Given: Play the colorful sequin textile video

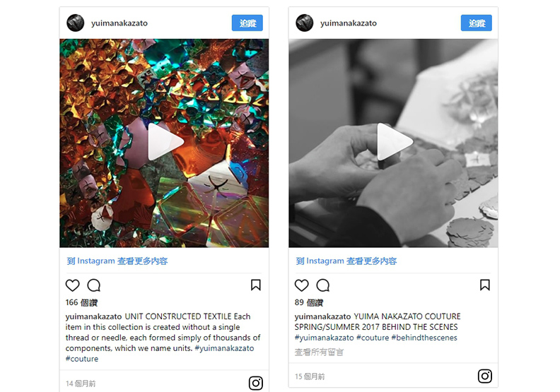Looking at the screenshot, I should [165, 141].
